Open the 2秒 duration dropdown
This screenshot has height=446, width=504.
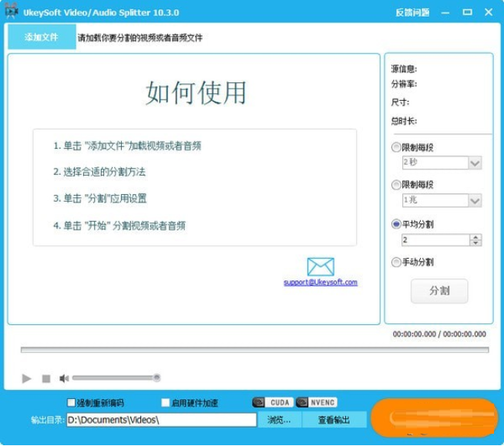pyautogui.click(x=442, y=163)
